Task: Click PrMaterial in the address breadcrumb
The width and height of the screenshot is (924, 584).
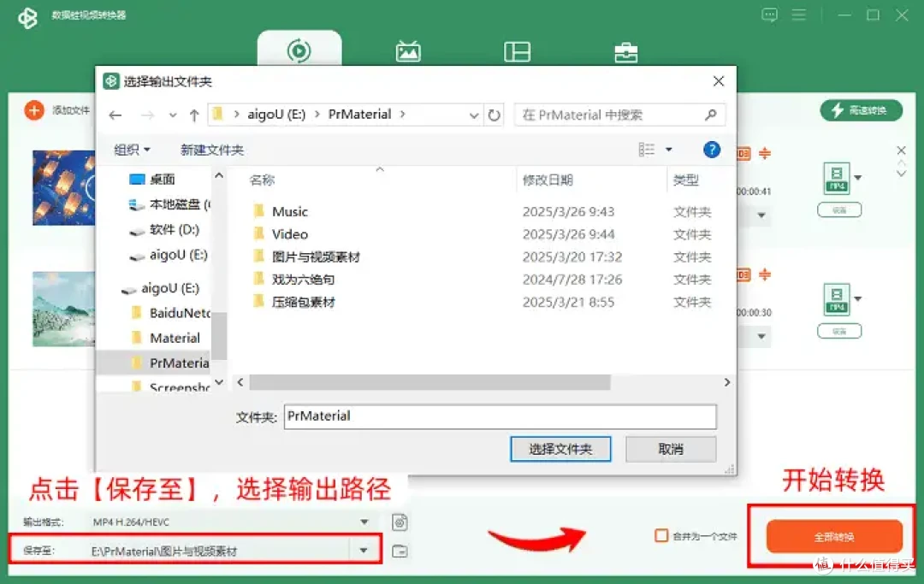Action: coord(359,115)
